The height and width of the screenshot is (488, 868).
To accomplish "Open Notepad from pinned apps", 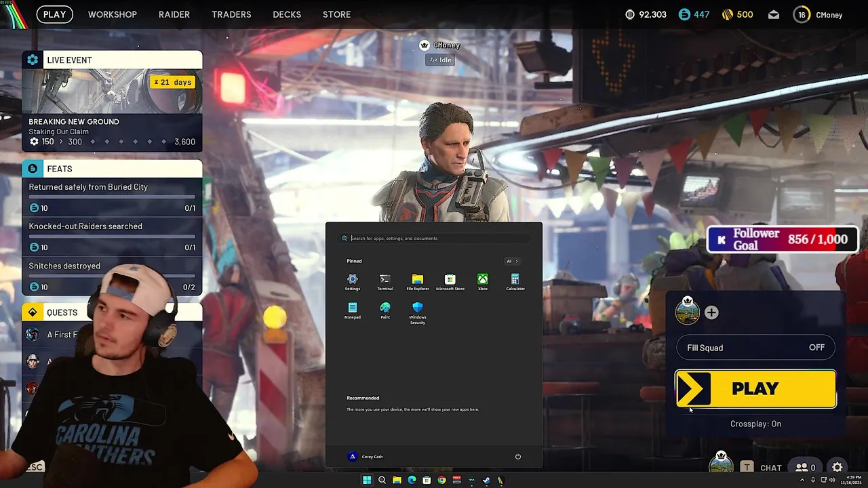I will tap(352, 310).
